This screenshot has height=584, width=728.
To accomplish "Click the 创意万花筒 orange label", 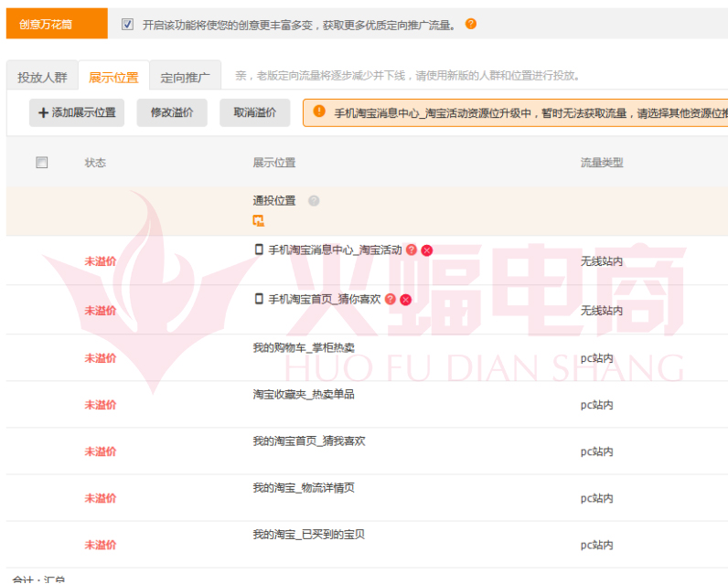I will [57, 24].
